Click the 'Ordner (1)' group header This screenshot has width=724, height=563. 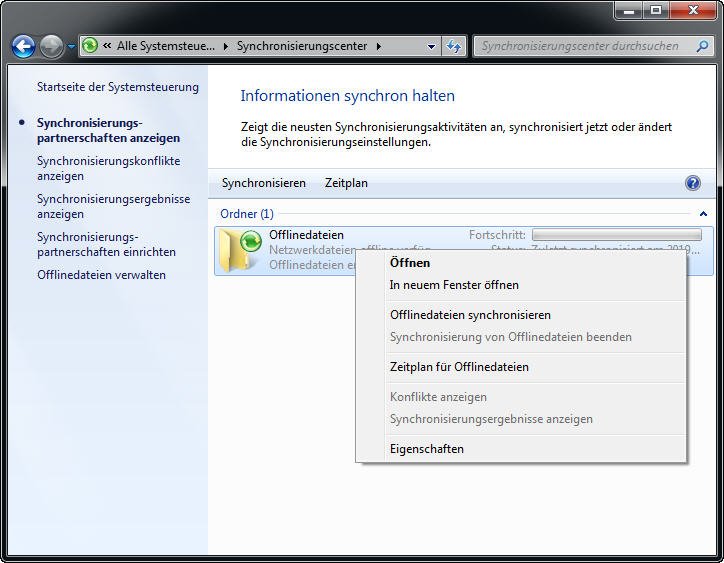pos(247,214)
